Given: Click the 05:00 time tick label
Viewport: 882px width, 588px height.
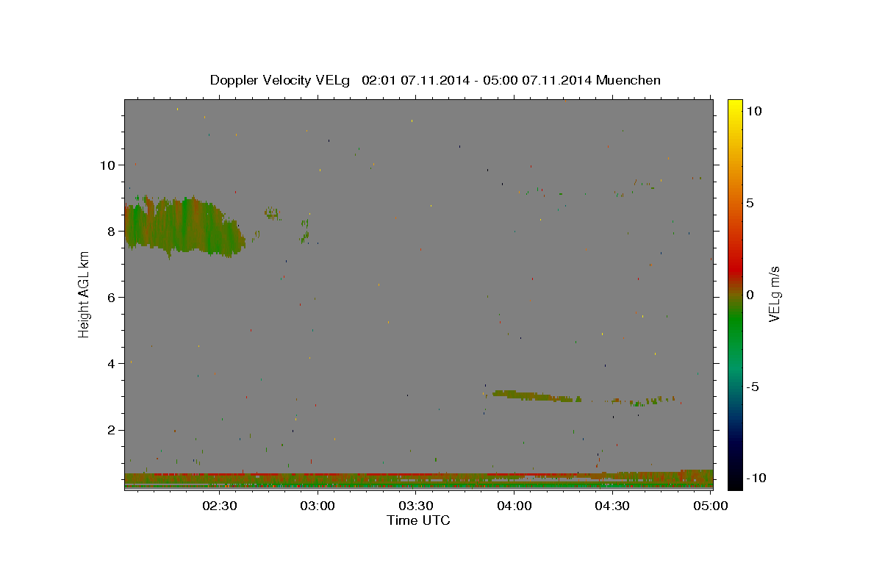Looking at the screenshot, I should click(x=710, y=506).
